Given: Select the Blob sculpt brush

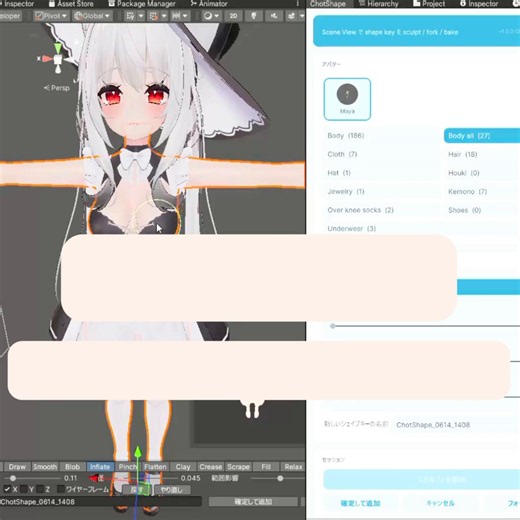Looking at the screenshot, I should click(72, 467).
